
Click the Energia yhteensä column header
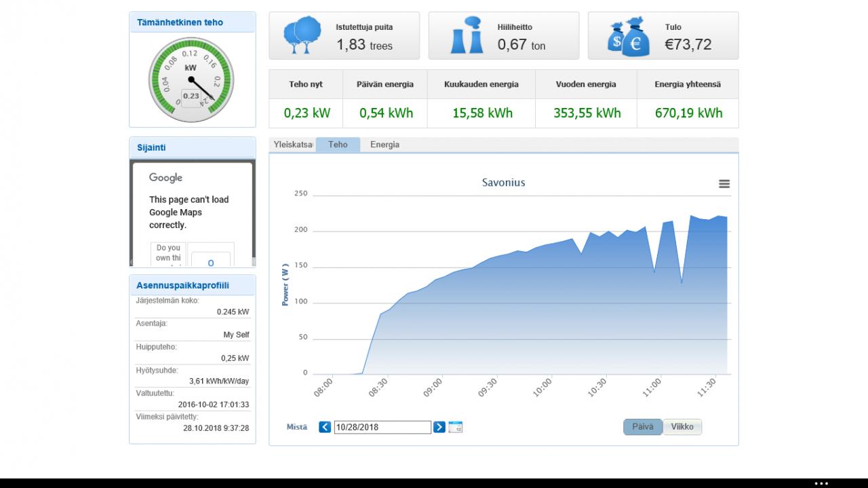click(x=688, y=84)
